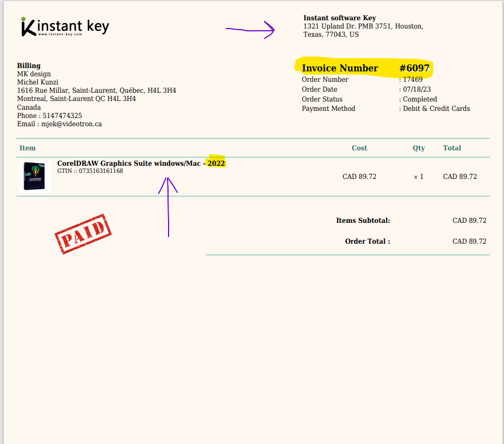Click the Debit & Credit Cards payment method

(436, 109)
